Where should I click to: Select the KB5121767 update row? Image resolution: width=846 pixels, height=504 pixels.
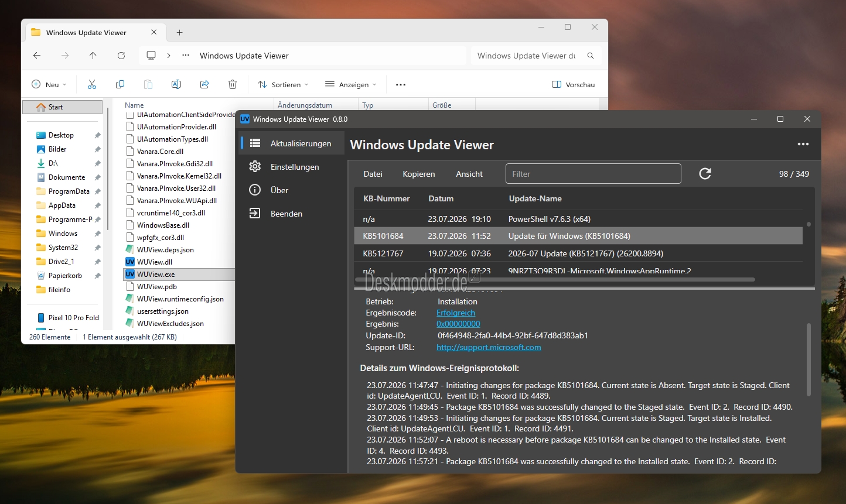click(578, 253)
